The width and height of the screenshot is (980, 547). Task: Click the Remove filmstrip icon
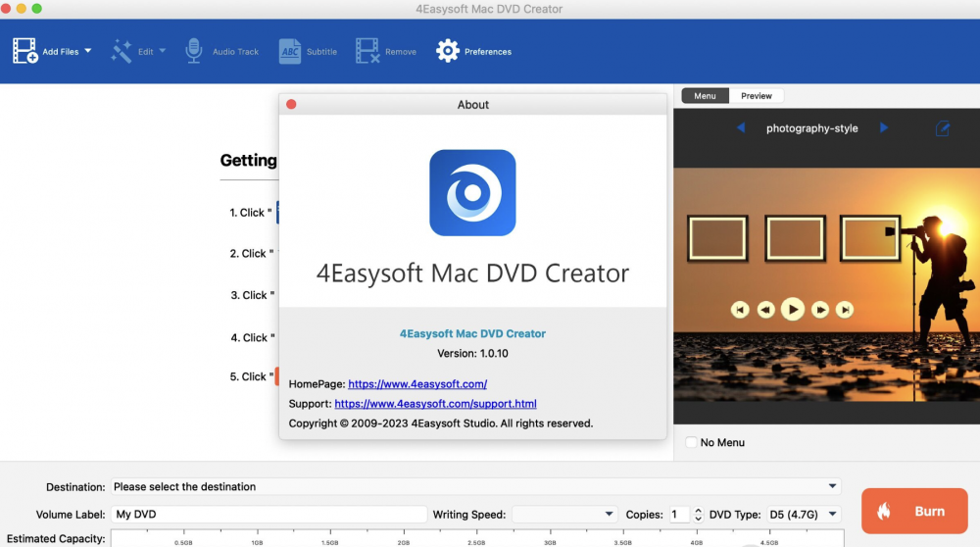click(x=367, y=51)
